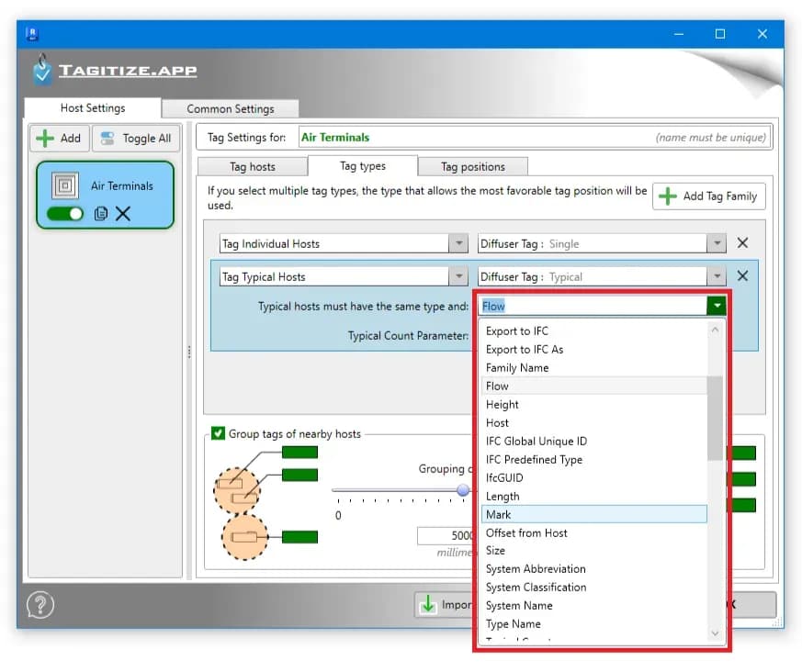Open the Tag hosts tab
The height and width of the screenshot is (672, 802).
253,166
